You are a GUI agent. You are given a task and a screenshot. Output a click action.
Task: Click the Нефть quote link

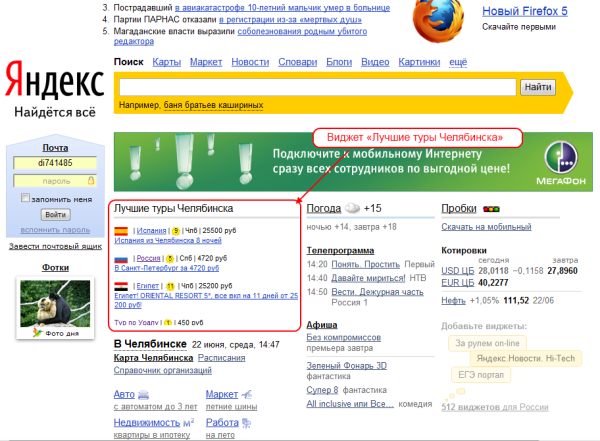pos(453,301)
